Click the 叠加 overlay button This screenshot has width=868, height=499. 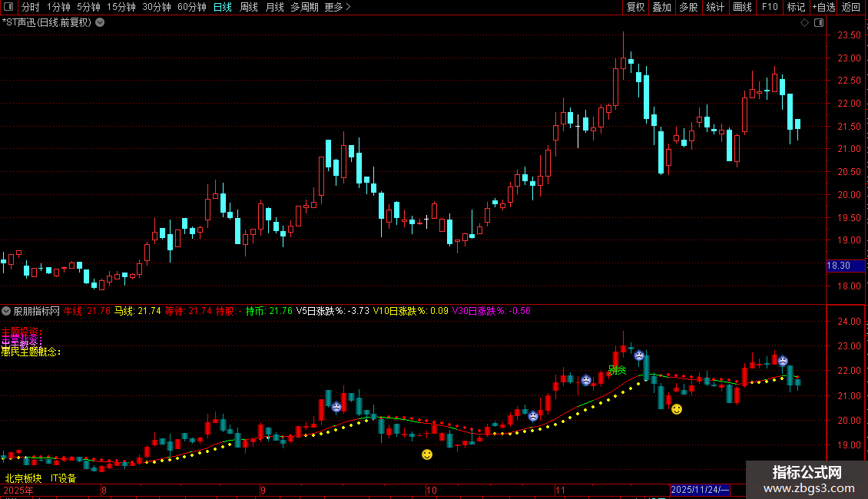pyautogui.click(x=661, y=7)
